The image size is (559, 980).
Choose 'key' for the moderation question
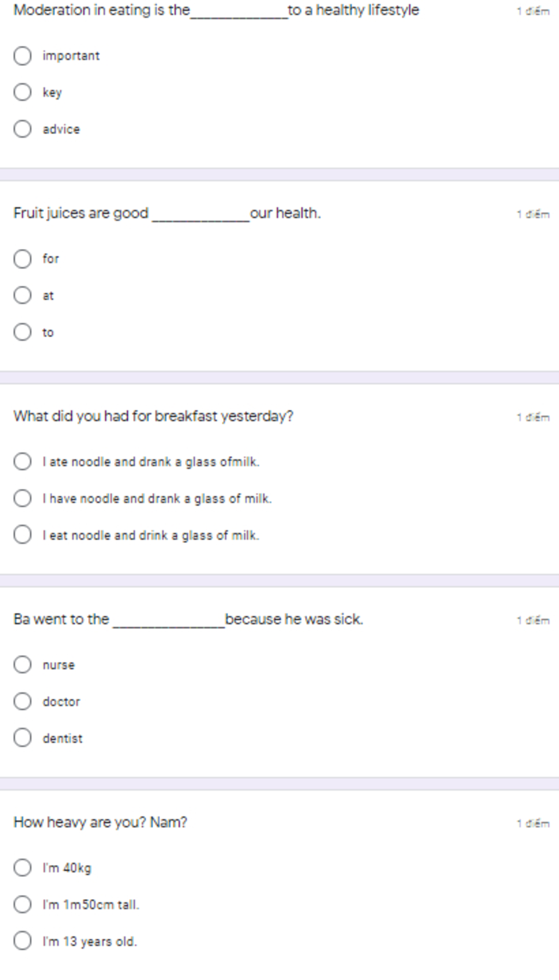tap(22, 92)
